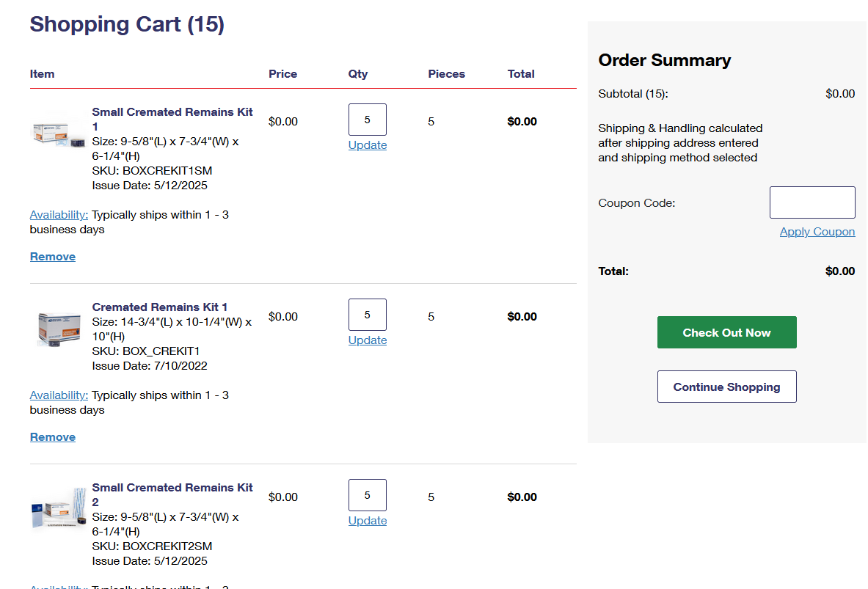Update quantity for Small Cremated Remains Kit 1
Viewport: 868px width, 589px height.
[x=367, y=145]
